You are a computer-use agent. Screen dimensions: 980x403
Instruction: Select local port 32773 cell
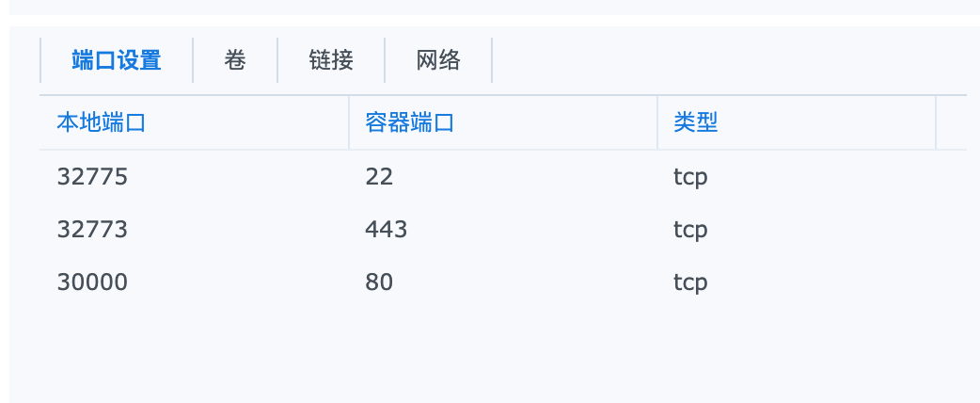pyautogui.click(x=92, y=230)
